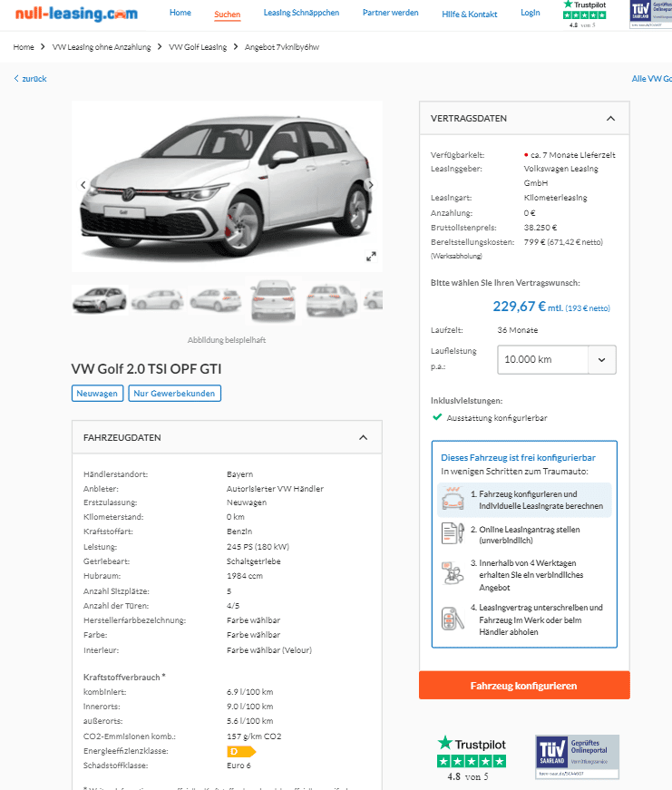Click the Autorisierter VW Händler value
This screenshot has height=790, width=672.
[x=275, y=489]
